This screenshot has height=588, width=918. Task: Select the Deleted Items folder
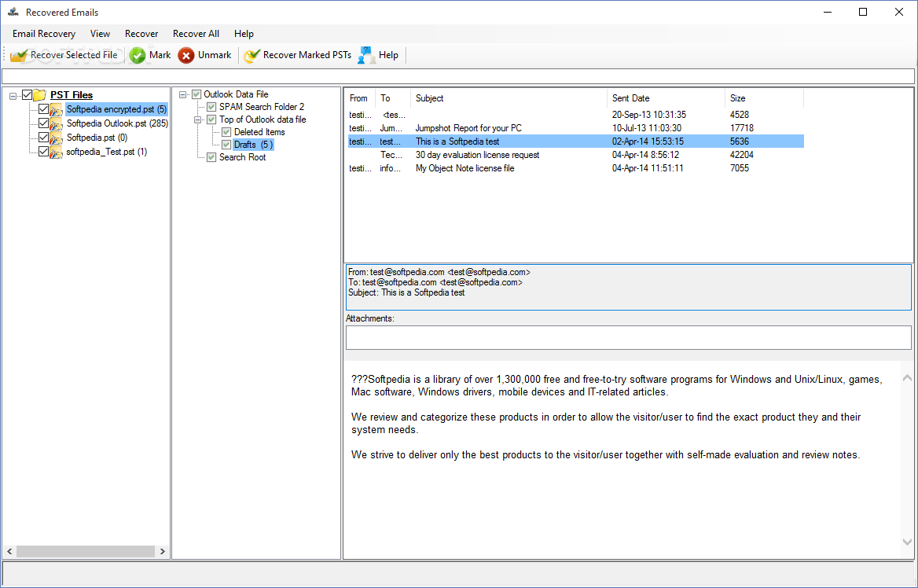tap(259, 132)
